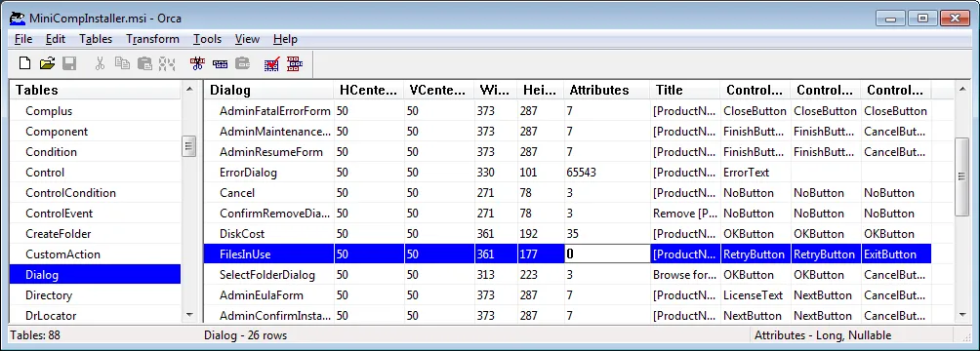The width and height of the screenshot is (980, 351).
Task: Click the Orca application icon in title bar
Action: coord(18,19)
